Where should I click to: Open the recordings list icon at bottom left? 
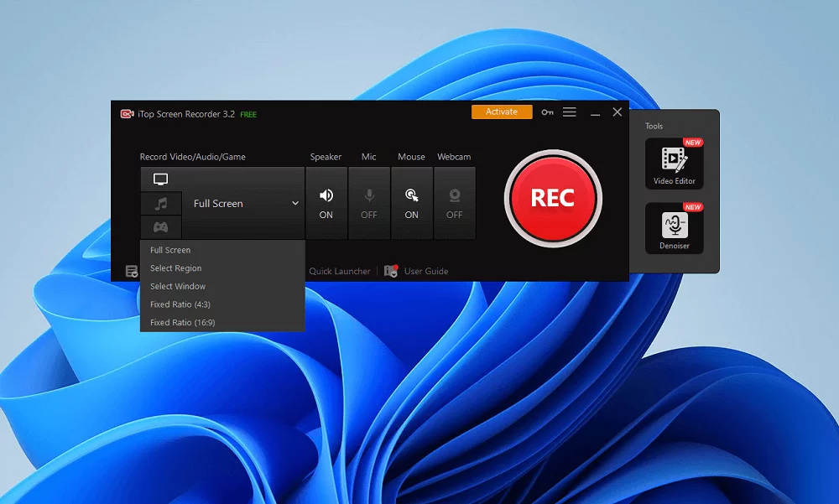pyautogui.click(x=132, y=271)
